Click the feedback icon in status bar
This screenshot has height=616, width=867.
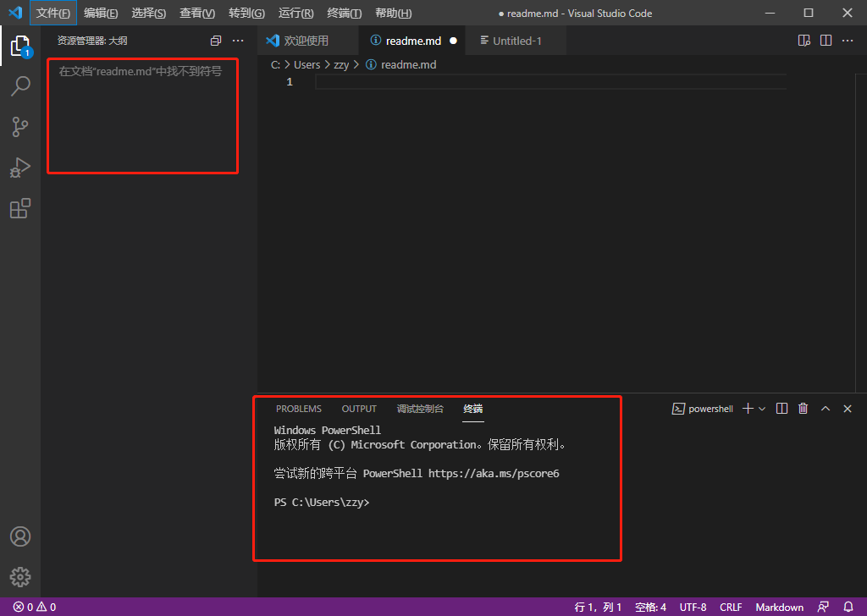tap(823, 607)
